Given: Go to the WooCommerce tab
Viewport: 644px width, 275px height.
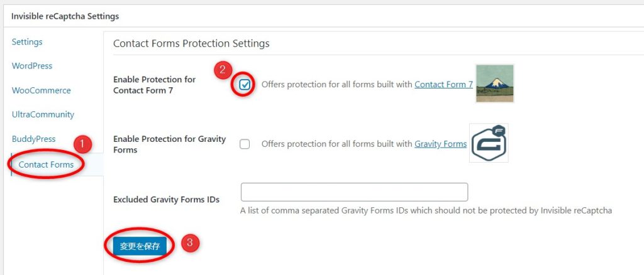Looking at the screenshot, I should (x=41, y=90).
